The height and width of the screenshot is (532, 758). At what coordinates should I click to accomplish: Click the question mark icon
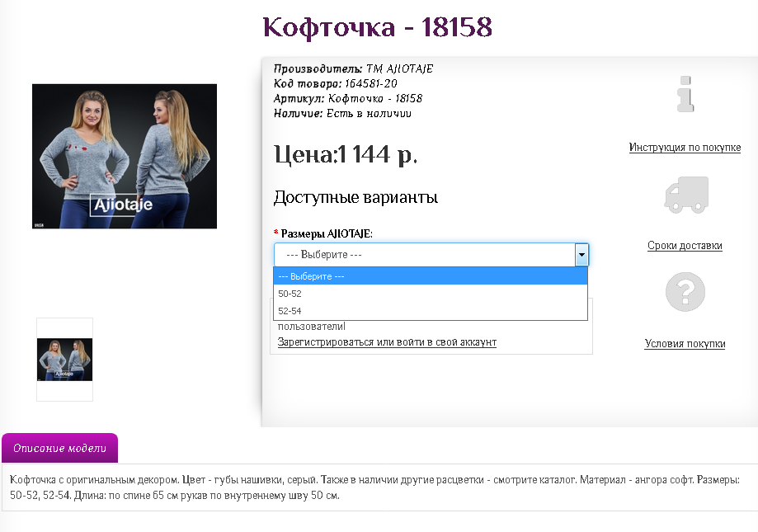(685, 292)
